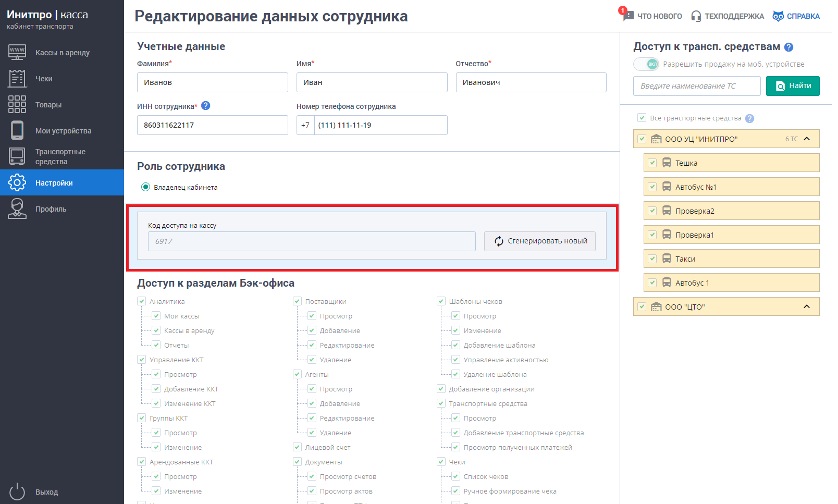
Task: Click the search icon on the Найти button
Action: pos(780,86)
